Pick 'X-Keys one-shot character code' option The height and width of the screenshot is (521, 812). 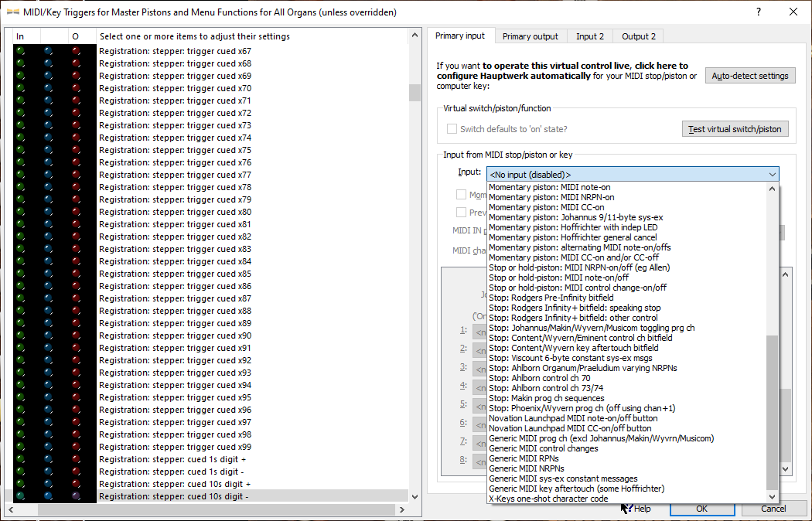click(549, 499)
